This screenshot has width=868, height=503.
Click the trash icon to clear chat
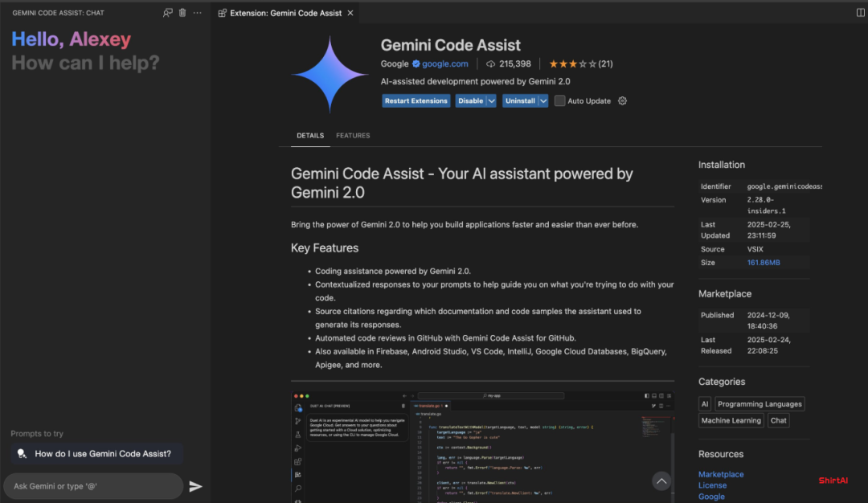point(182,13)
